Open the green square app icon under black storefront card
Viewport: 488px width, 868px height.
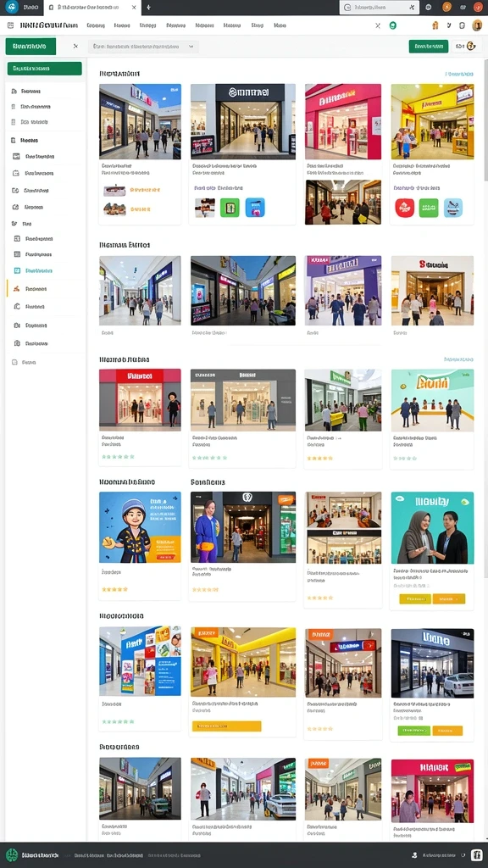tap(230, 208)
